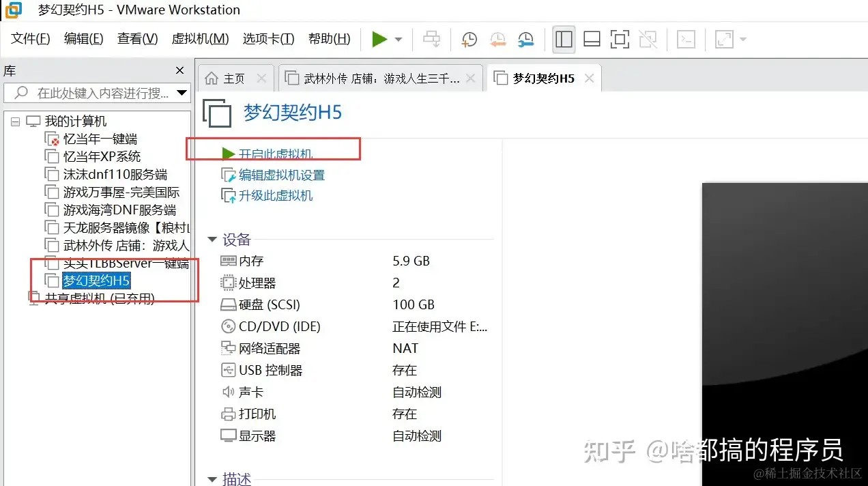This screenshot has width=868, height=486.
Task: Collapse the 描述 section
Action: coord(212,479)
